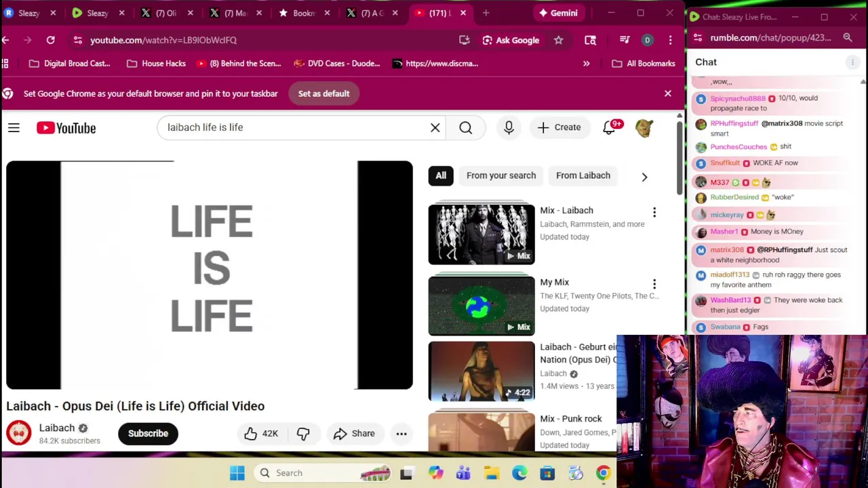Dislike the Laibach video
Viewport: 868px width, 488px height.
coord(303,434)
